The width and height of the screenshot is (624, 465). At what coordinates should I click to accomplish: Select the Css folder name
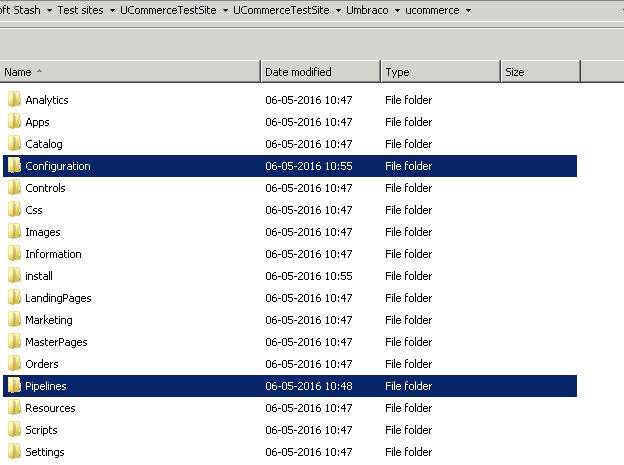(x=34, y=210)
